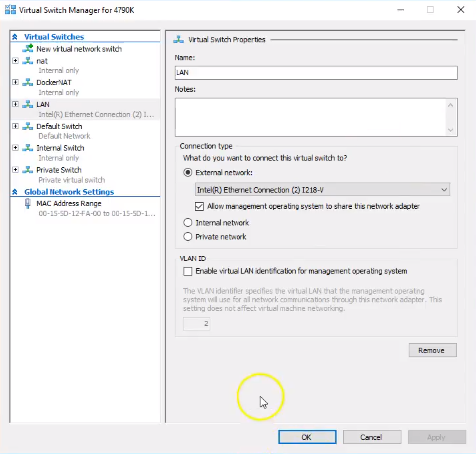Select the Internal Switch entry

click(60, 147)
